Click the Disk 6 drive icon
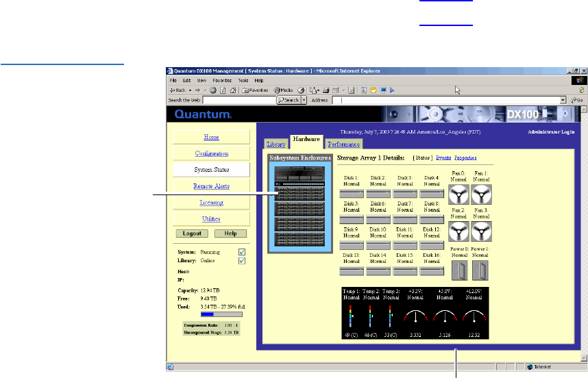Viewport: 588px width, 378px height. click(378, 219)
